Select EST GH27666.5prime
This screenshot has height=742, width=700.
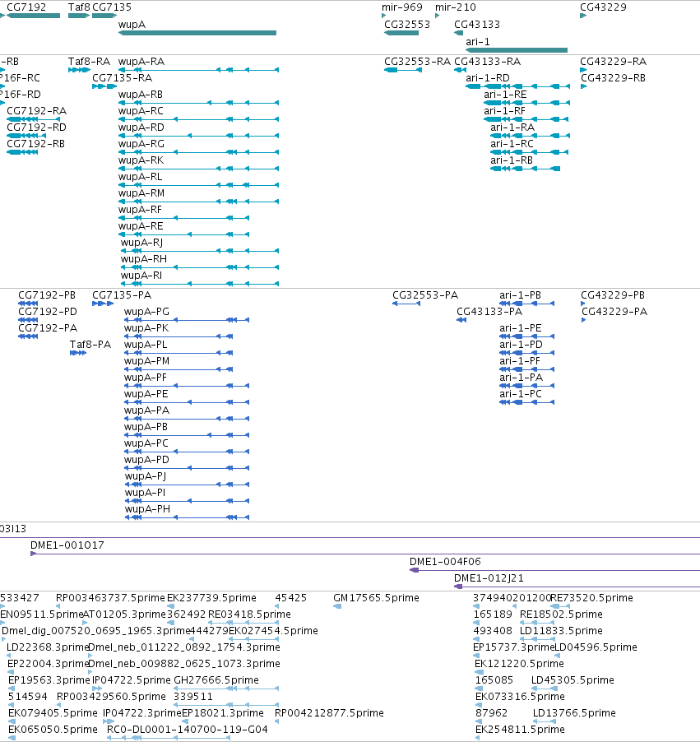coord(226,689)
